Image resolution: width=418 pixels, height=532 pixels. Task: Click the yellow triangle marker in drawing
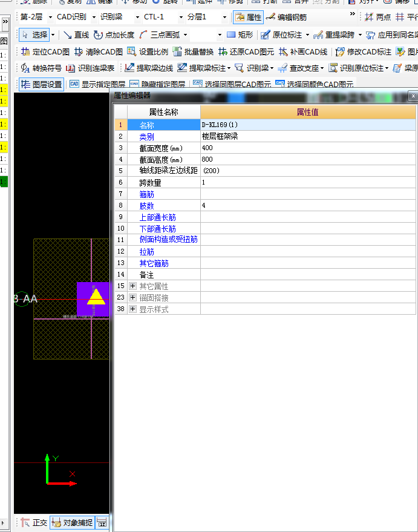[x=96, y=297]
